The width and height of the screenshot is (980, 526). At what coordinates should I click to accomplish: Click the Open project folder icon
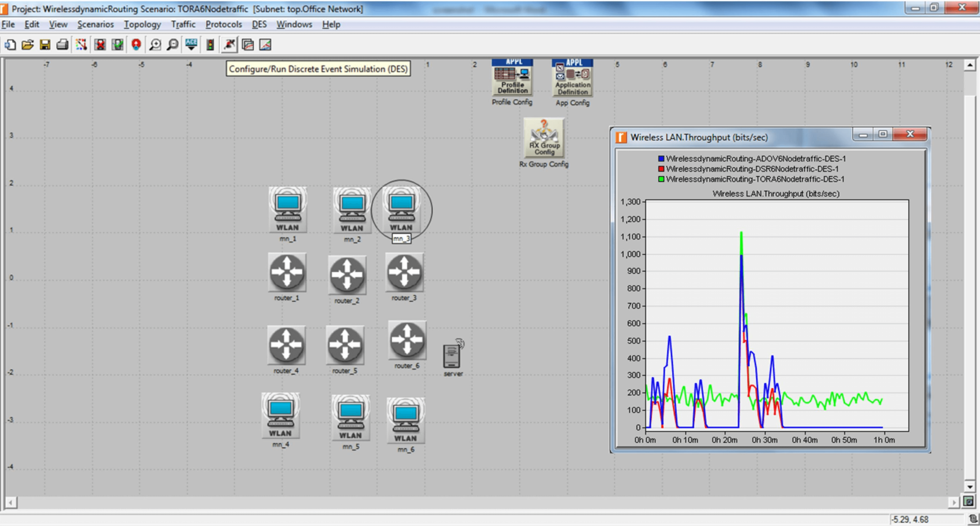(27, 45)
